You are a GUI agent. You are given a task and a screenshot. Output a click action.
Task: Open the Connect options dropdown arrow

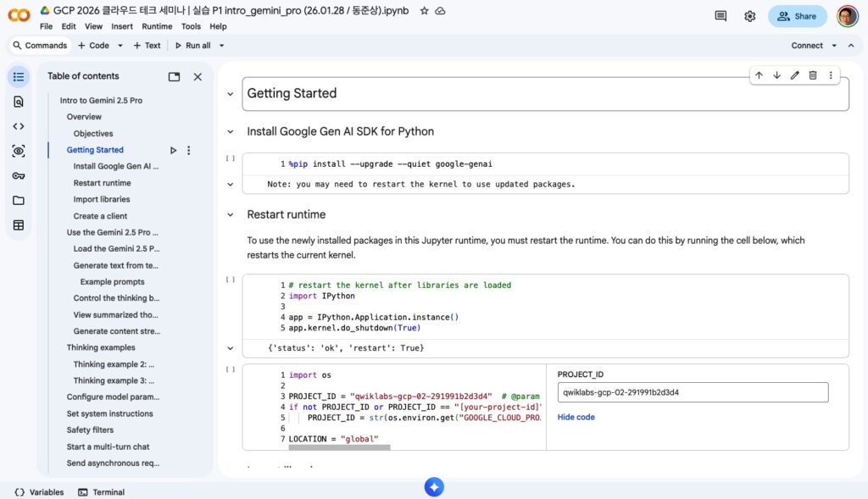[x=834, y=46]
